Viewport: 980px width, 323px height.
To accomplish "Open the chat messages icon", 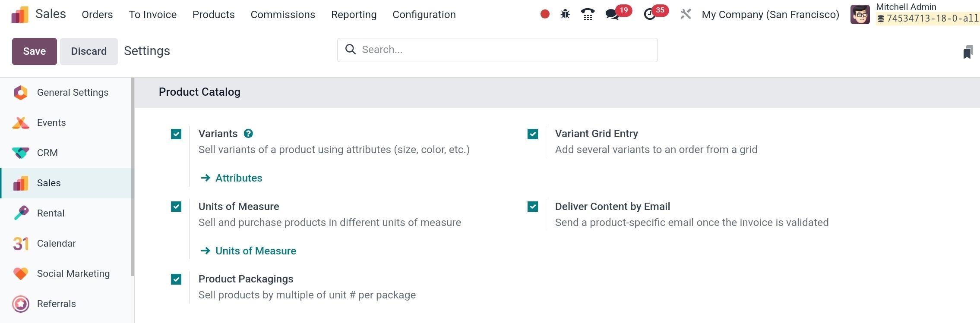I will (x=612, y=15).
